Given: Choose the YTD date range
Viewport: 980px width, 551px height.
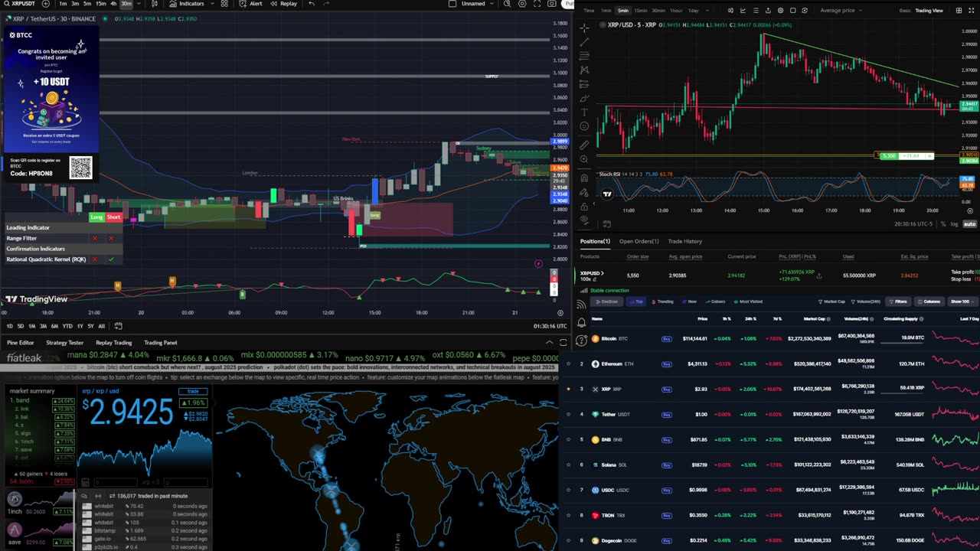Looking at the screenshot, I should pos(67,326).
